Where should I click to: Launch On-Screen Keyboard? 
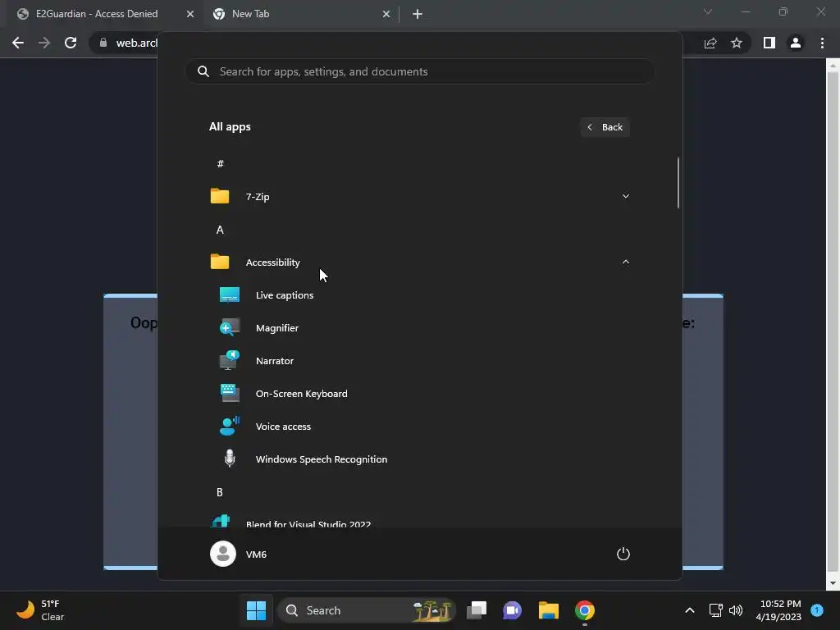coord(419,394)
